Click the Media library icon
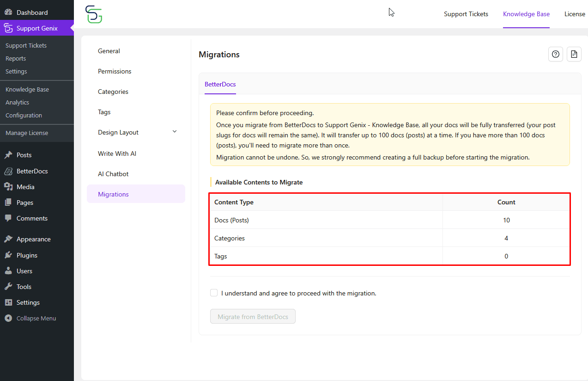The image size is (588, 381). point(8,187)
